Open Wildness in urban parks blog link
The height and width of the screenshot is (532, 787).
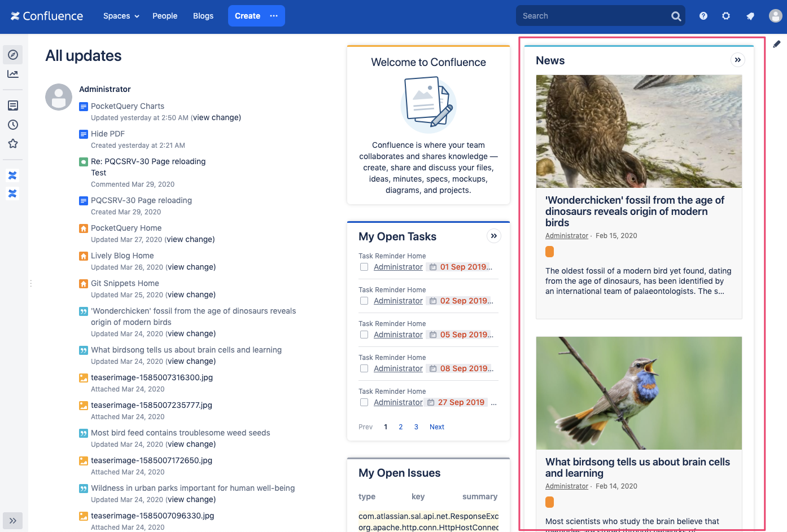(193, 488)
